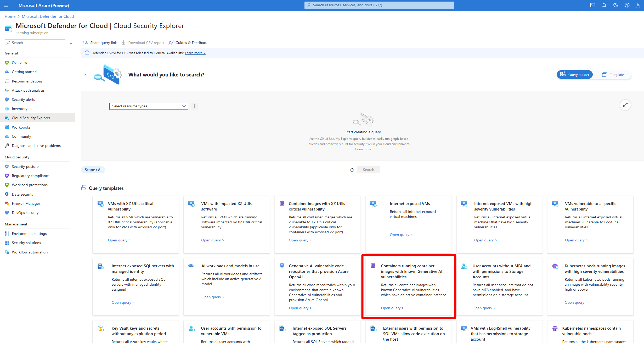The width and height of the screenshot is (644, 343).
Task: Click the help question mark icon
Action: (x=627, y=5)
